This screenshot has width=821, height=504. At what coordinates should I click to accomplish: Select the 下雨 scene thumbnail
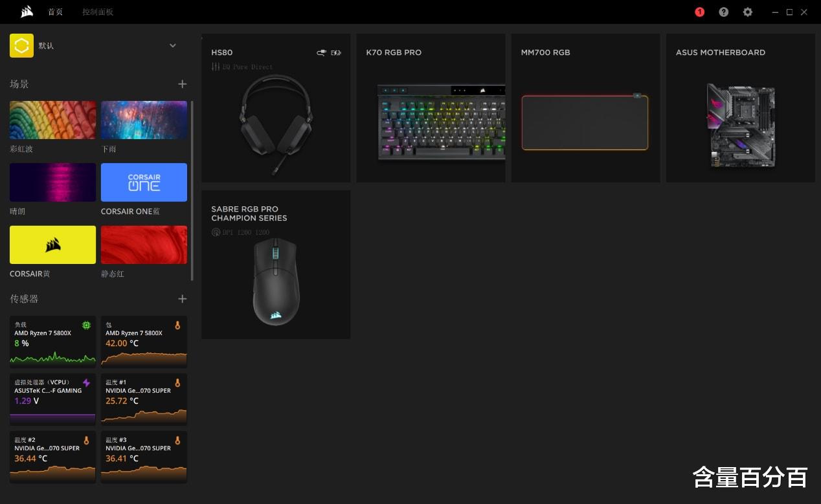point(144,120)
